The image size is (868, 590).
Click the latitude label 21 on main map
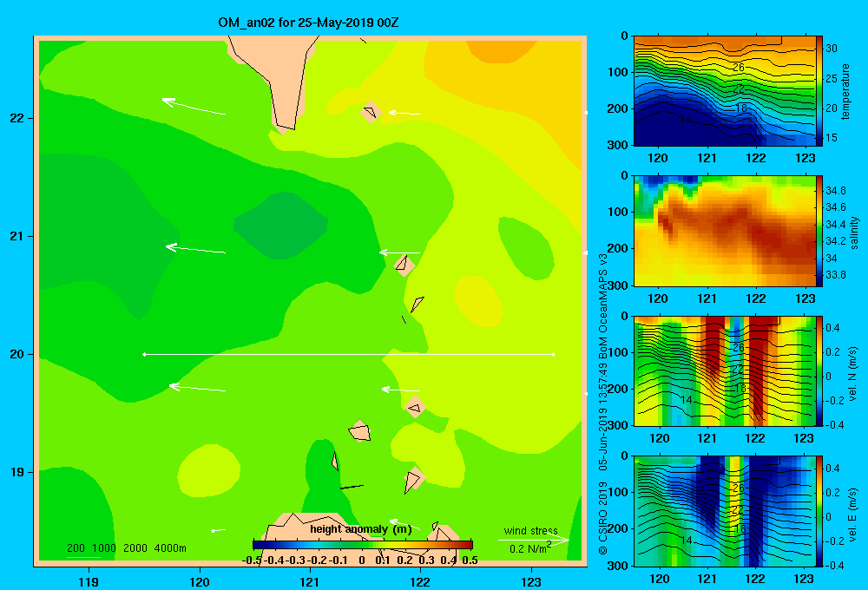(17, 236)
